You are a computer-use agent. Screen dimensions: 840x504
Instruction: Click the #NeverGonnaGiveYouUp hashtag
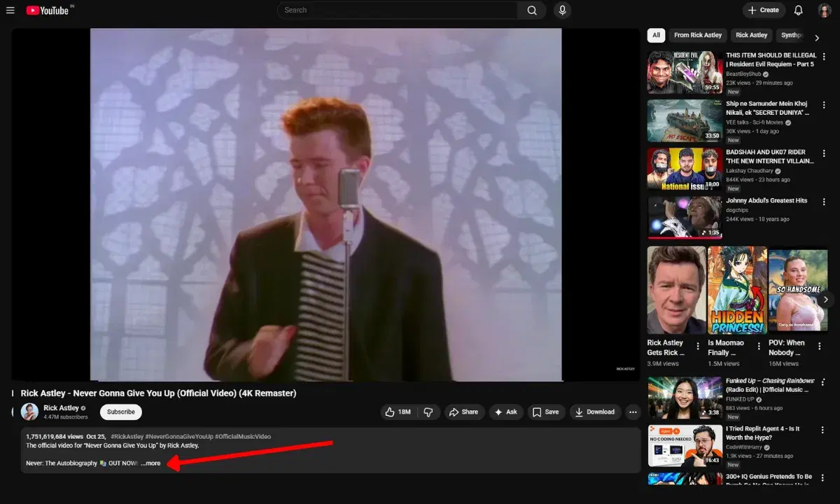click(178, 437)
